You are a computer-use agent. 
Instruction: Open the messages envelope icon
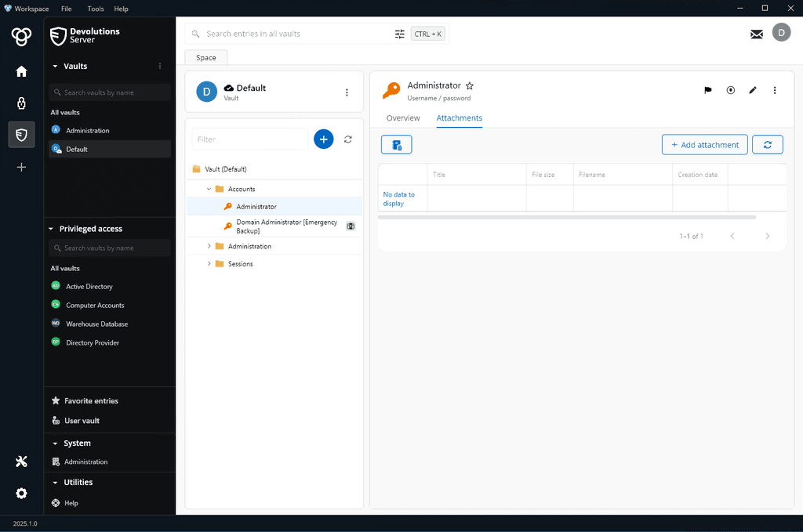click(757, 34)
